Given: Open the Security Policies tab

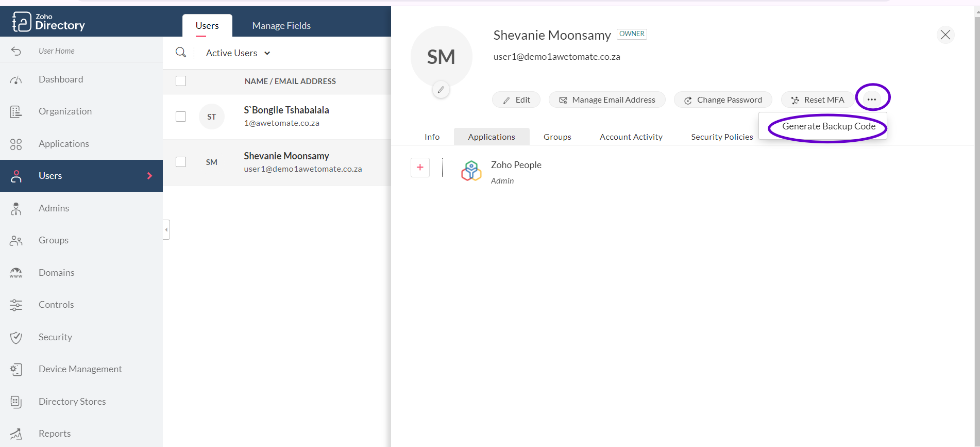Looking at the screenshot, I should [721, 137].
